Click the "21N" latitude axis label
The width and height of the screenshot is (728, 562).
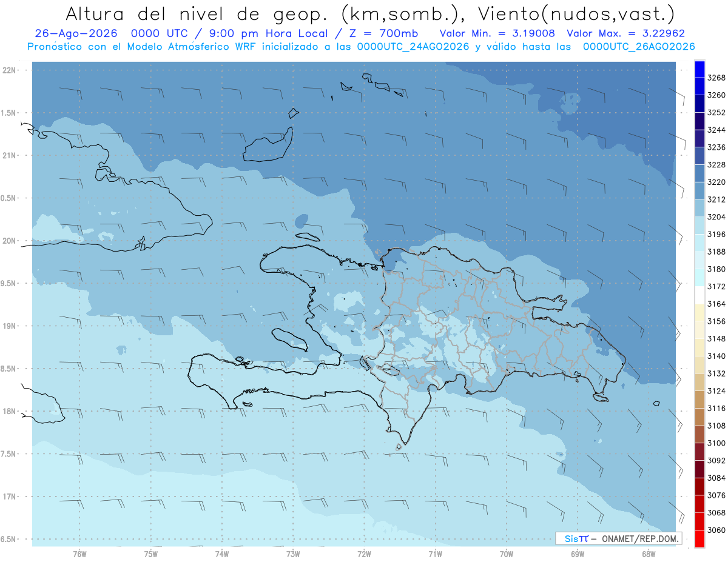[x=10, y=155]
